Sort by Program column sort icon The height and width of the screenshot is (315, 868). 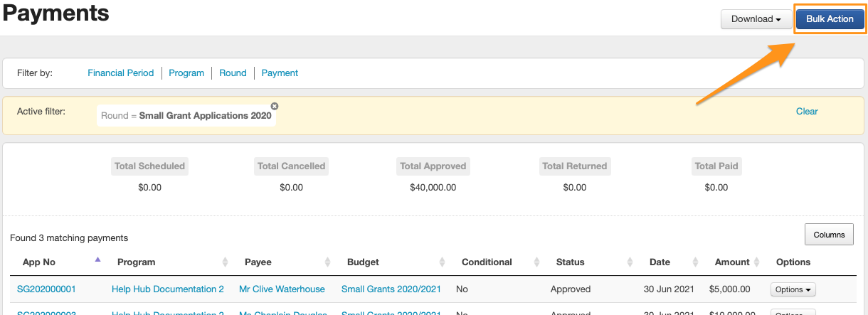click(x=225, y=262)
